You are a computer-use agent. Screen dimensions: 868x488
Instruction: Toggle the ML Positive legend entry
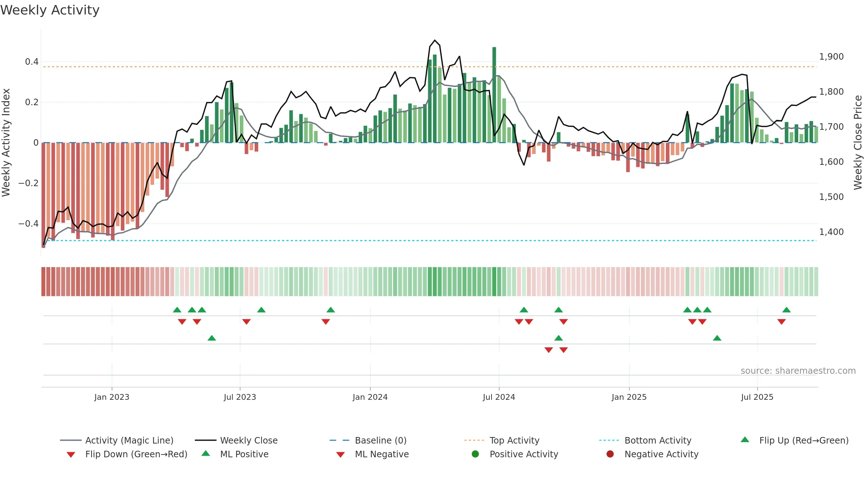(x=235, y=454)
